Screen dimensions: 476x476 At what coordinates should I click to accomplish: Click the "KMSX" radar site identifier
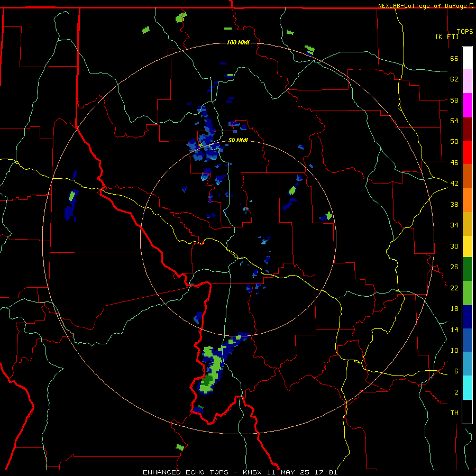pos(253,472)
